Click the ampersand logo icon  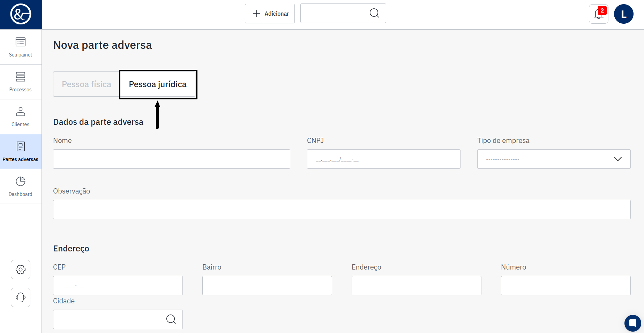21,14
